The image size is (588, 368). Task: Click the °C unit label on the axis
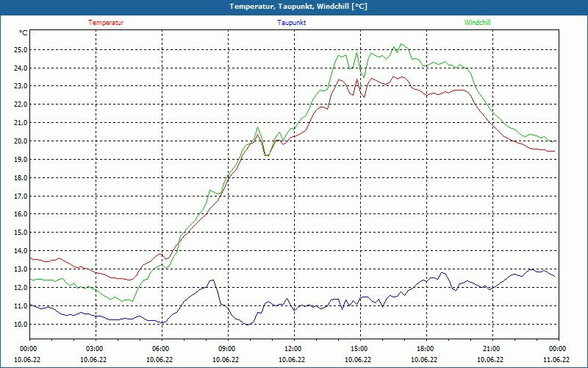(24, 33)
